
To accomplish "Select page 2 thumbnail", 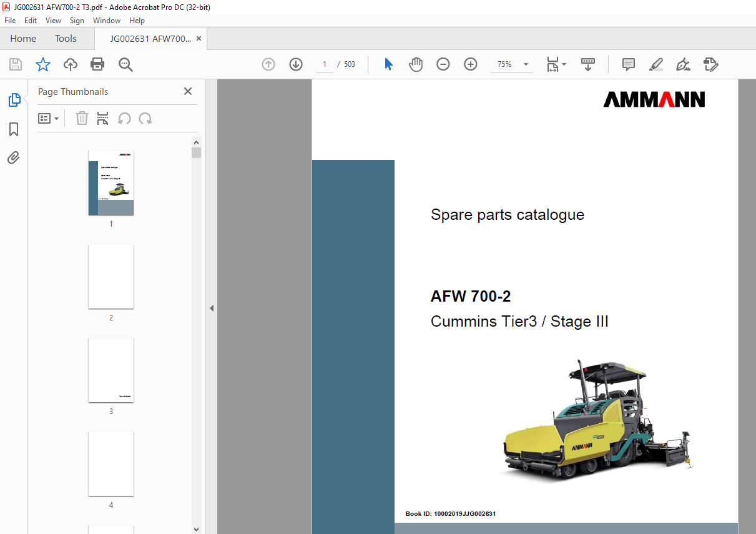I will click(x=111, y=276).
